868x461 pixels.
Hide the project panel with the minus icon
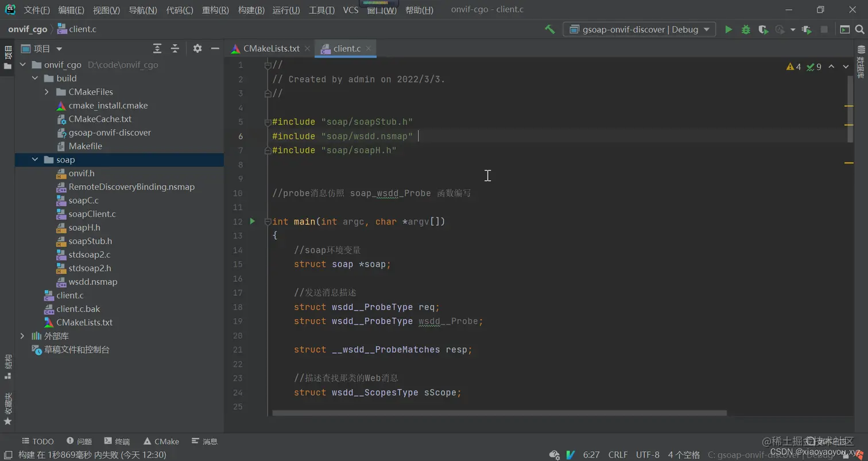tap(215, 49)
